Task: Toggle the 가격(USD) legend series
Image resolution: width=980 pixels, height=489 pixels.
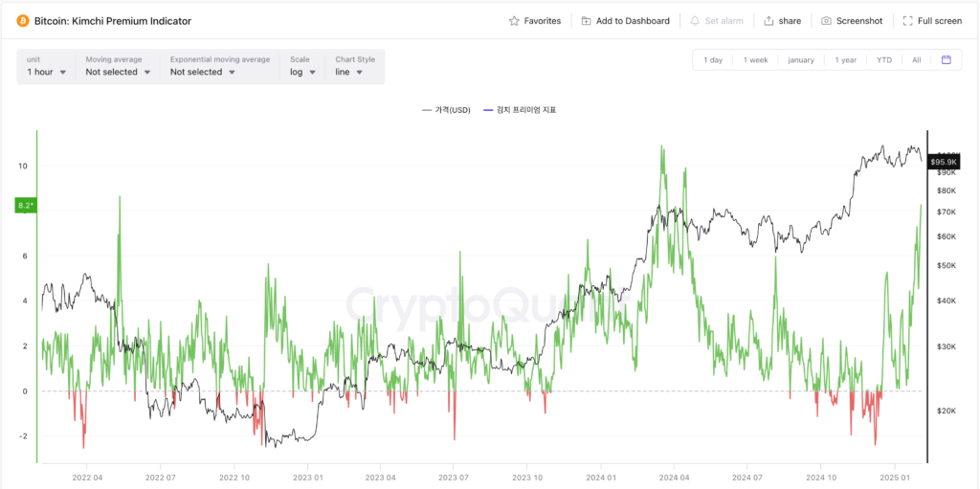Action: point(444,110)
